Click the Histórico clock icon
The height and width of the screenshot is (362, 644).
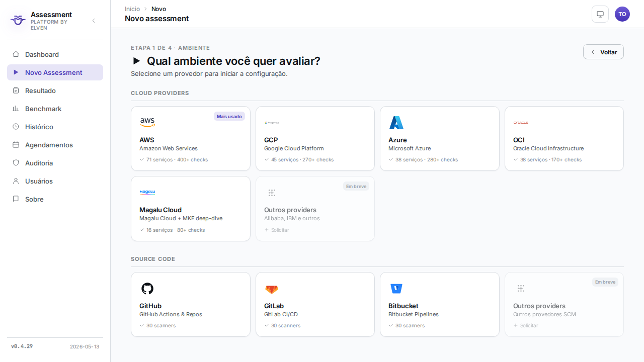point(16,127)
